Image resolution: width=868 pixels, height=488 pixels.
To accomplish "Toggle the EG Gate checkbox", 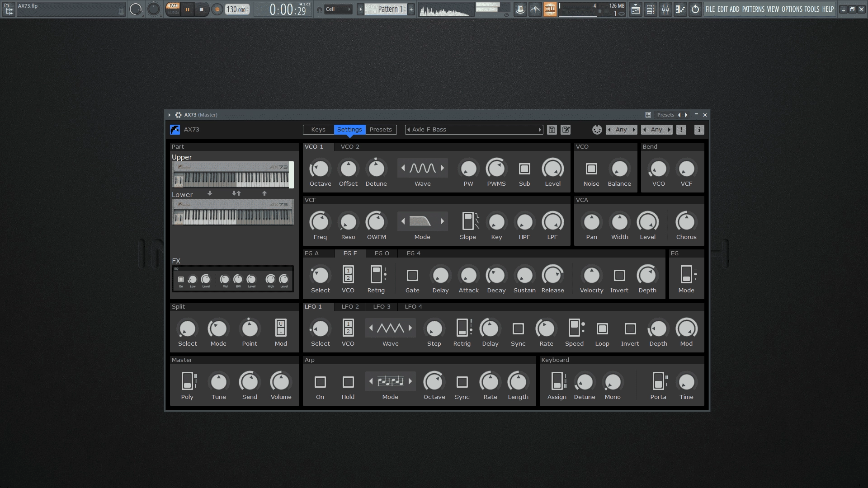I will [x=412, y=275].
